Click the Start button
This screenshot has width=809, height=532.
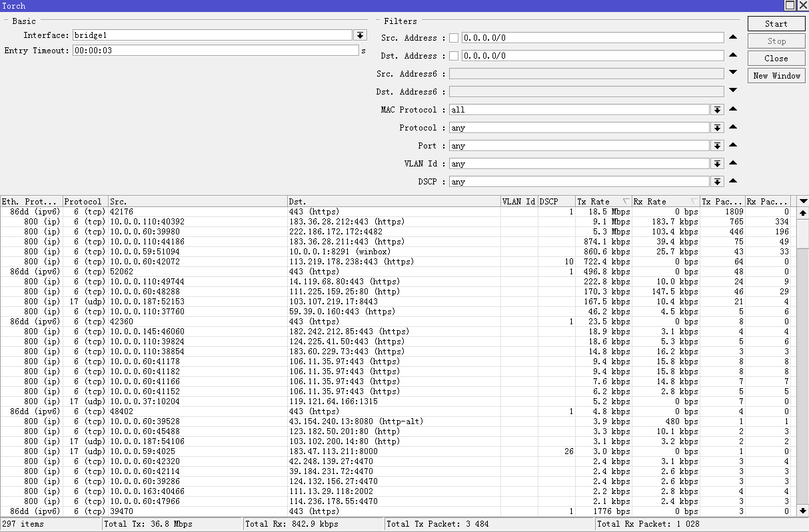[776, 23]
